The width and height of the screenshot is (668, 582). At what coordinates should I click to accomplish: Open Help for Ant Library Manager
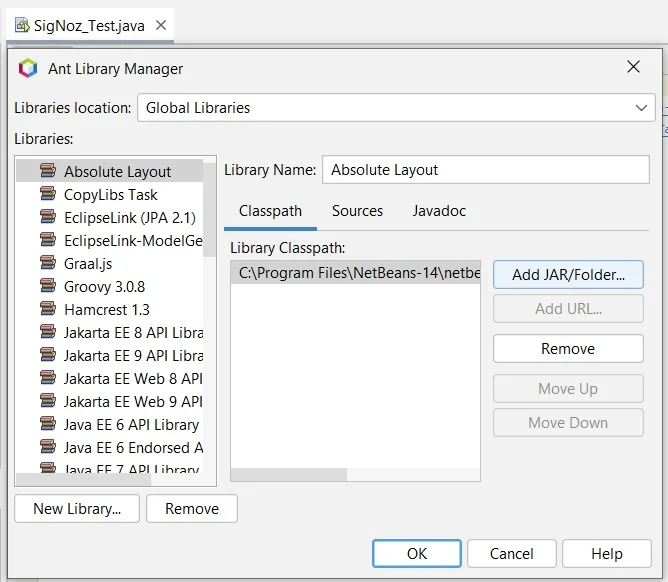607,553
